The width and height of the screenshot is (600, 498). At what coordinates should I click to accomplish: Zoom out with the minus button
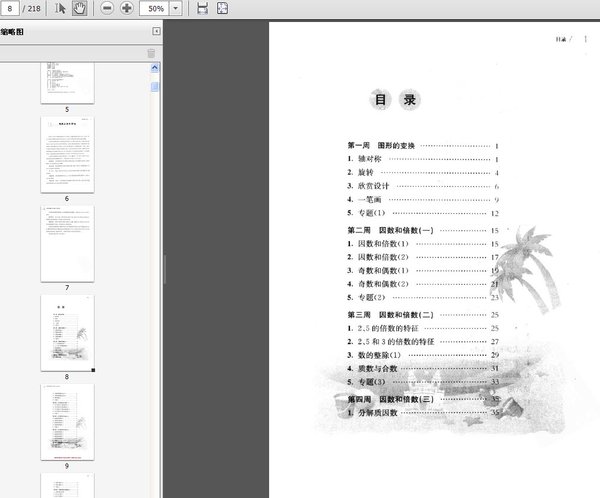click(x=107, y=8)
